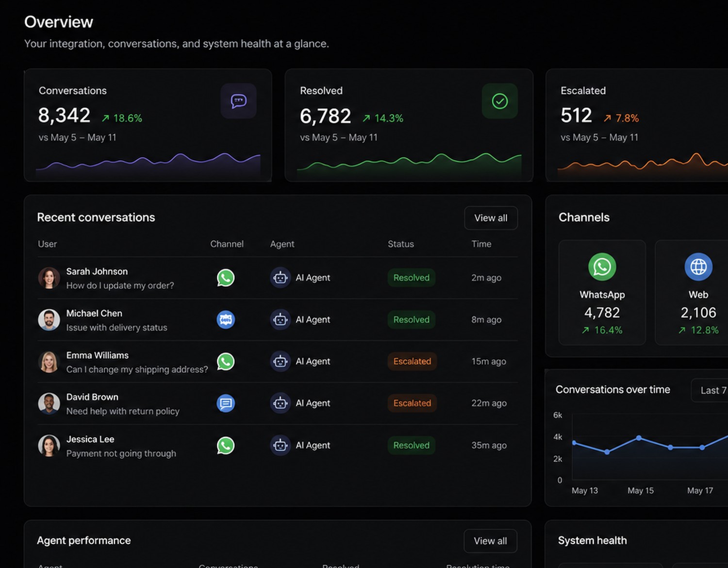Click the Web 2,106 count
The image size is (728, 568).
click(x=698, y=313)
